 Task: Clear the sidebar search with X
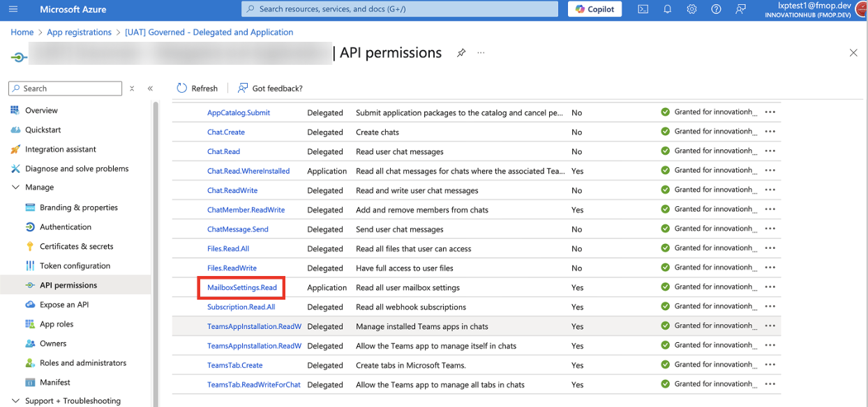pos(132,89)
